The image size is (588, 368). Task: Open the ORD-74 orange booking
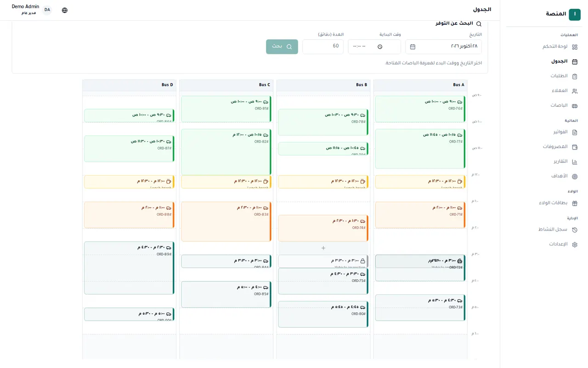click(x=323, y=228)
